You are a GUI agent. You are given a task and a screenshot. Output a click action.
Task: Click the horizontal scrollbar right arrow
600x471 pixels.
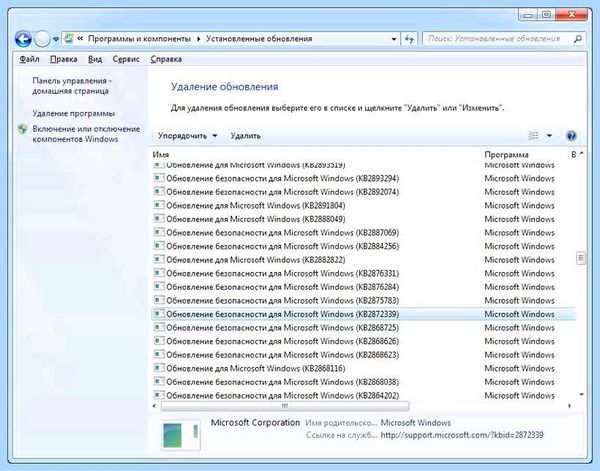click(x=569, y=406)
